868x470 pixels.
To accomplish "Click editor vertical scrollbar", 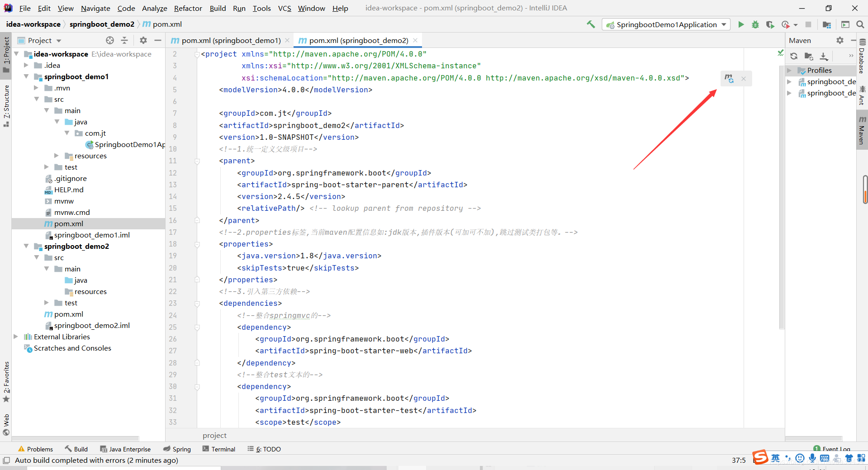I will 782,197.
